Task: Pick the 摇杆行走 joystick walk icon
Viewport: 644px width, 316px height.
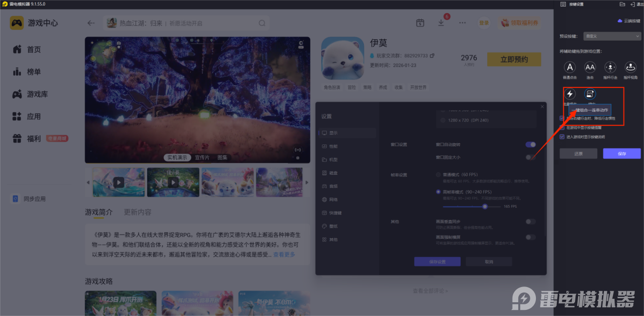Action: [610, 68]
